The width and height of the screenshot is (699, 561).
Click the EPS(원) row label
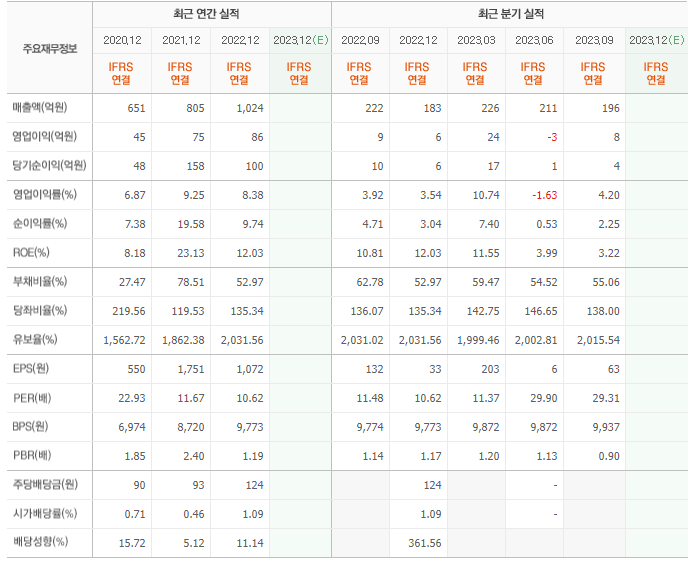point(31,369)
